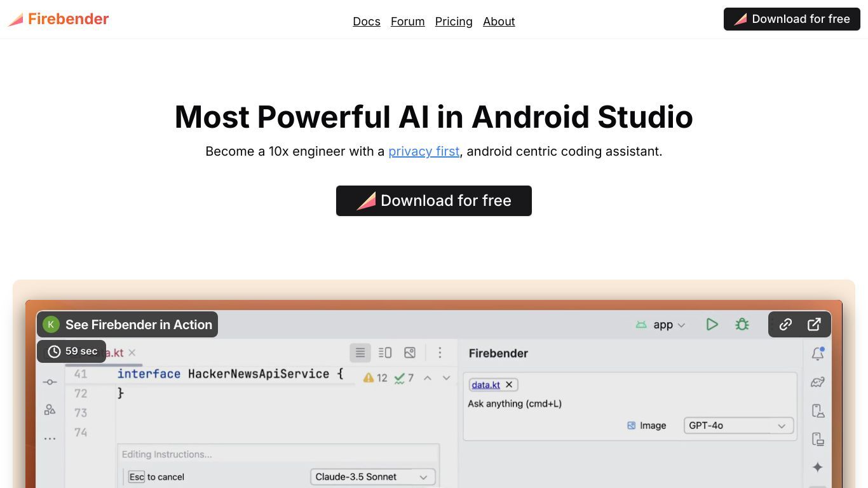Click the Firebender logo in header

coord(58,19)
